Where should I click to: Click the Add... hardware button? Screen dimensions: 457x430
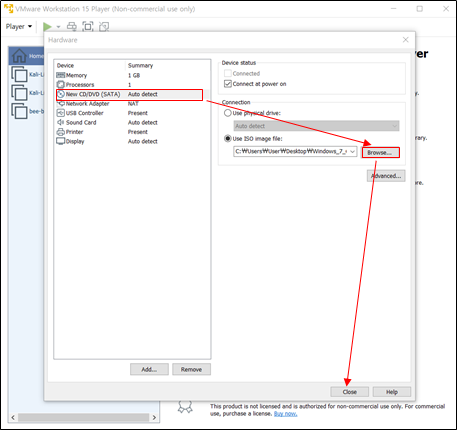point(149,369)
